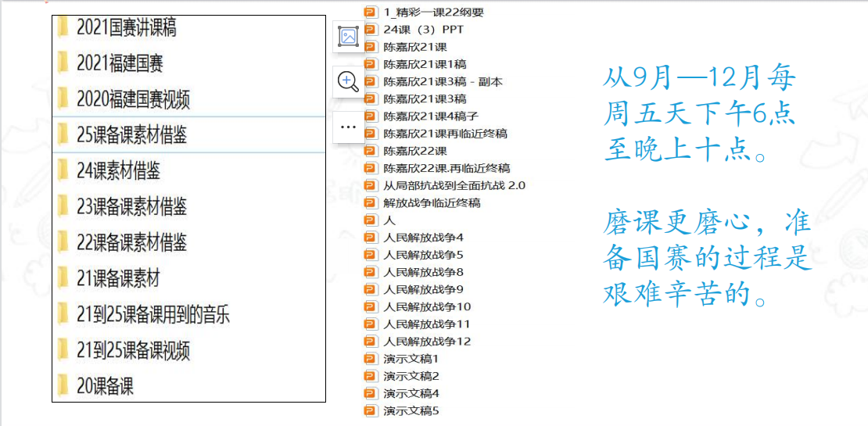Click presentation icon of 陈嘉欣21课1稿

point(370,64)
